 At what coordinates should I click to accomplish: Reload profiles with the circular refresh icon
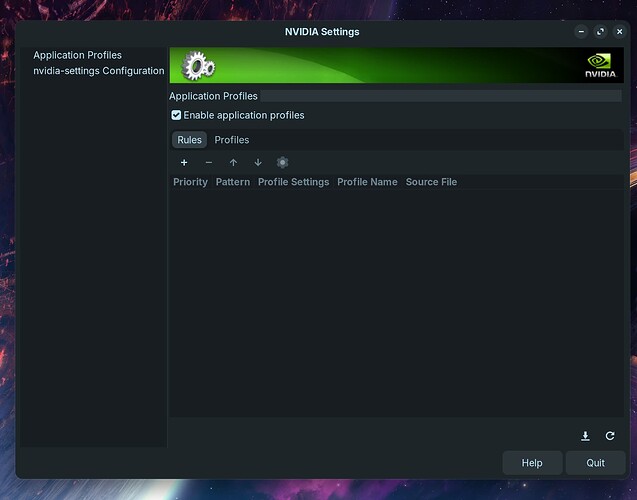pos(610,436)
